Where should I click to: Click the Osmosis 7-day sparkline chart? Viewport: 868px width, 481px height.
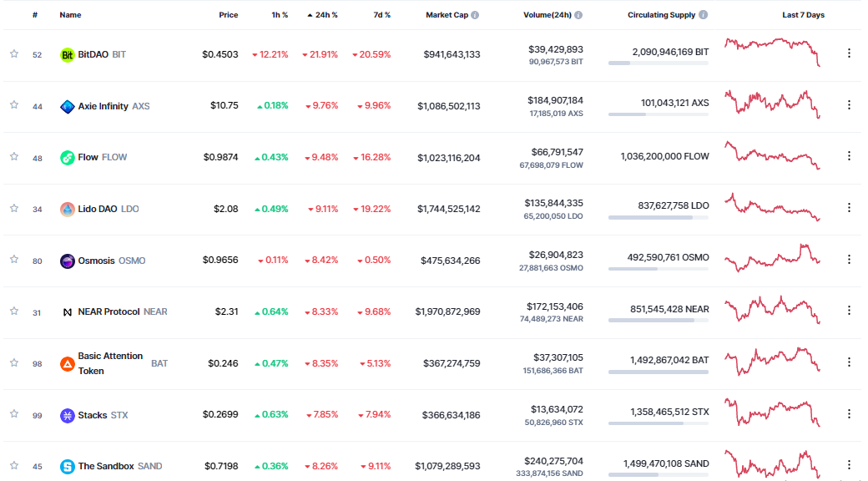point(773,258)
